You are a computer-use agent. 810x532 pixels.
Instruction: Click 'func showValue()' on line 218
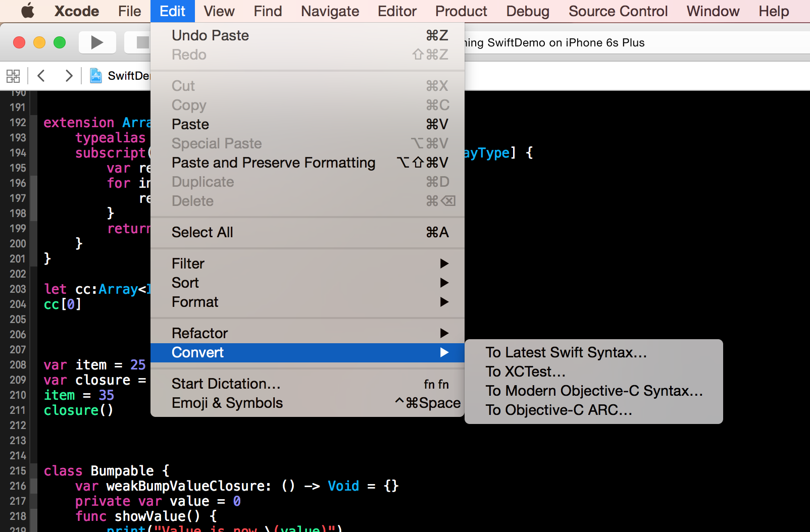[138, 516]
